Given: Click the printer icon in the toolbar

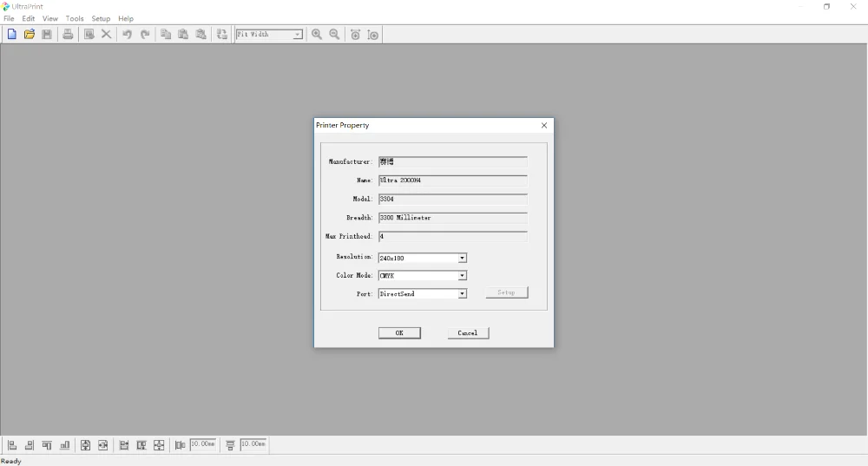Looking at the screenshot, I should (68, 35).
